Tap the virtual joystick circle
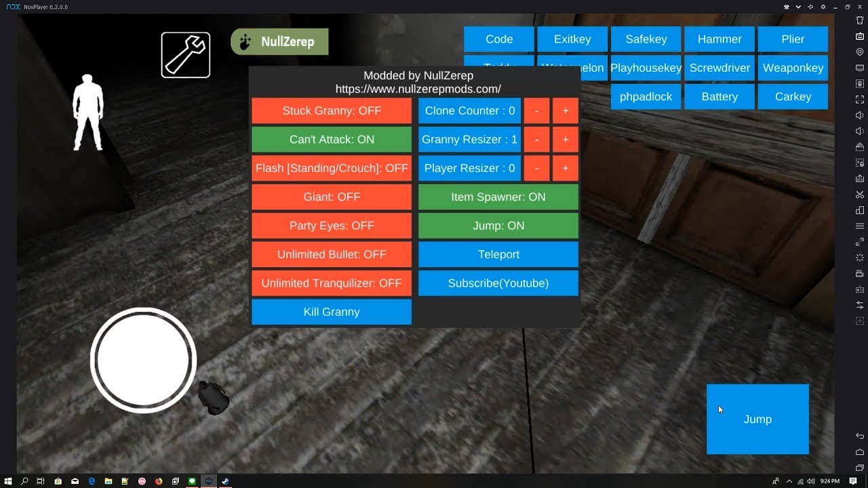The height and width of the screenshot is (488, 868). pos(143,360)
